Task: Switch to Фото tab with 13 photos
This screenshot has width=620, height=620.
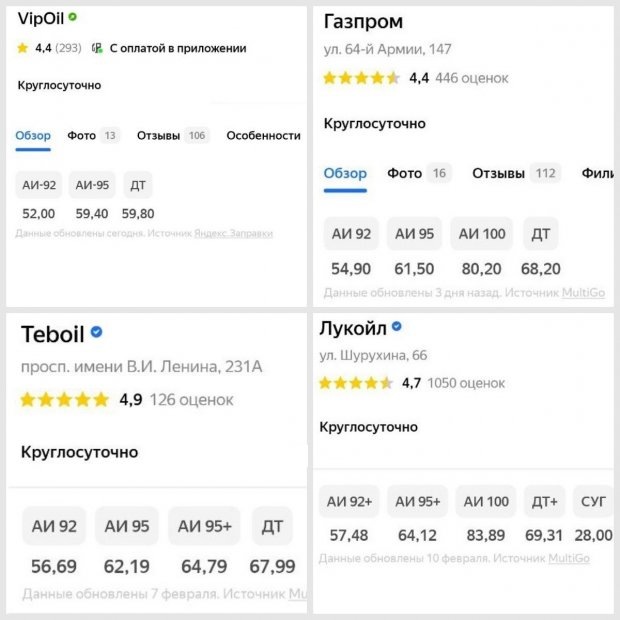Action: pos(93,136)
